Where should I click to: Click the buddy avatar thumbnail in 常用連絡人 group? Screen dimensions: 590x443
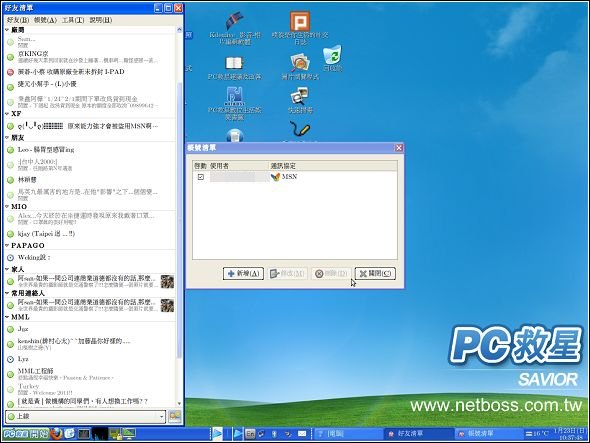167,305
